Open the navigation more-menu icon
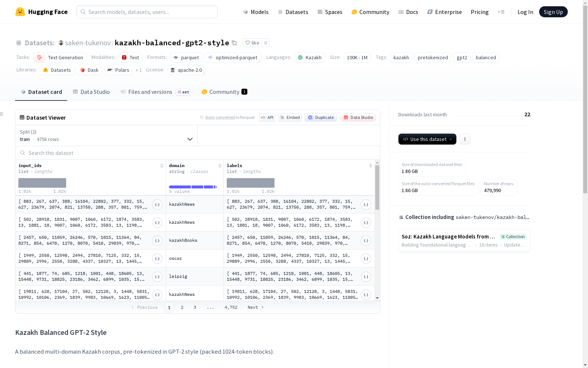 [x=501, y=12]
